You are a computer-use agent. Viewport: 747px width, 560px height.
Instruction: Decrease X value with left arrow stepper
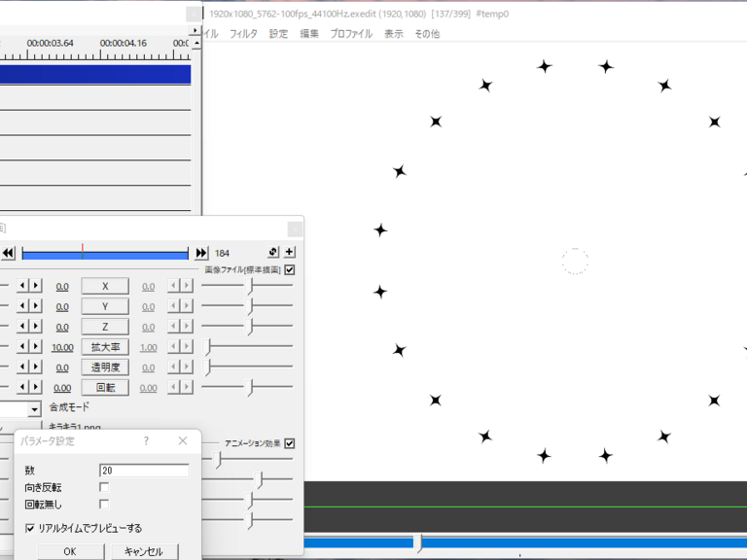tap(22, 286)
